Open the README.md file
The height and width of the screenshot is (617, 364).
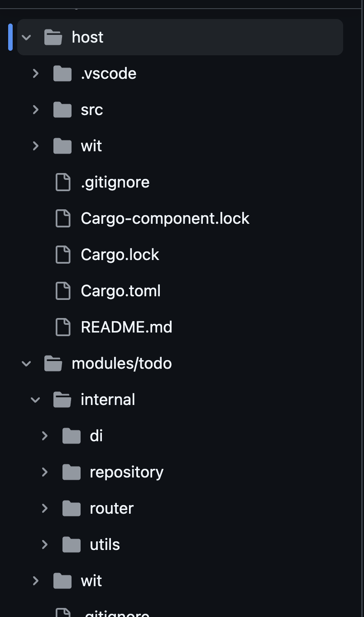pyautogui.click(x=127, y=327)
